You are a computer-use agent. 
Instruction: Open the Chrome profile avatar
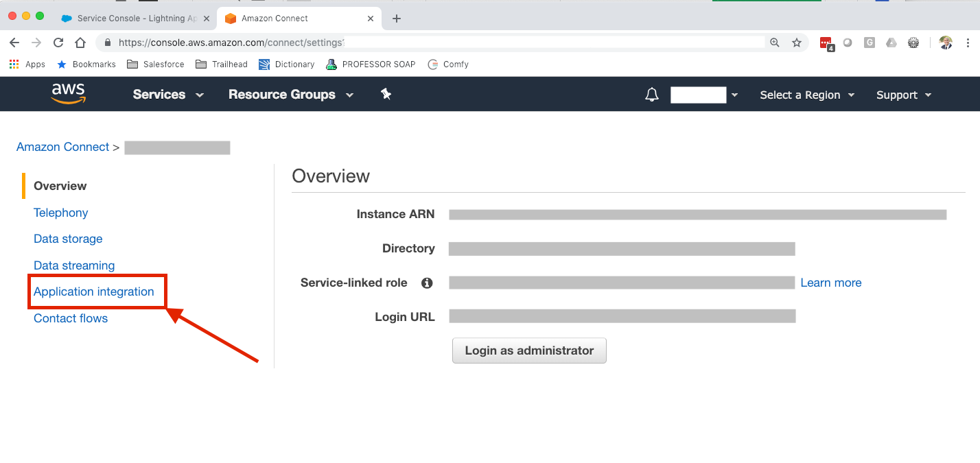coord(946,43)
